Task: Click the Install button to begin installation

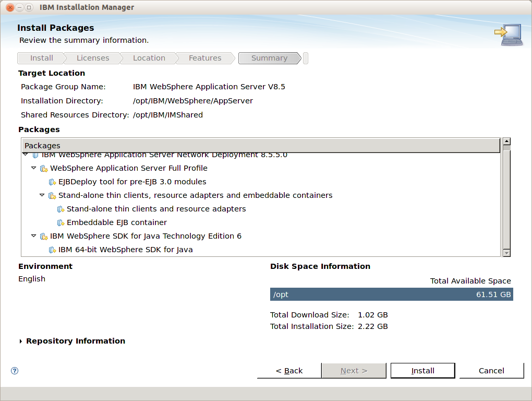Action: pos(423,370)
